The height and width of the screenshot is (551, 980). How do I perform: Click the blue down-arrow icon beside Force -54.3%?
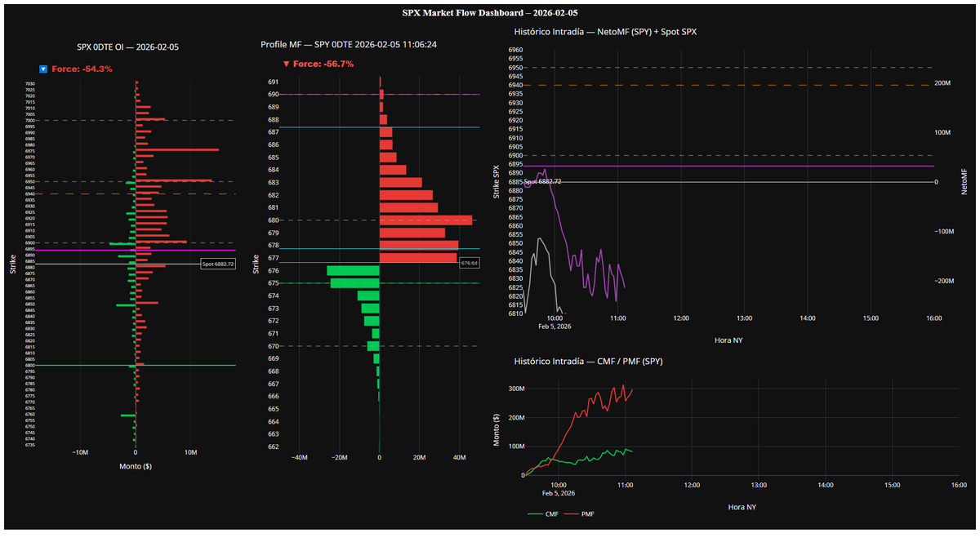point(44,69)
